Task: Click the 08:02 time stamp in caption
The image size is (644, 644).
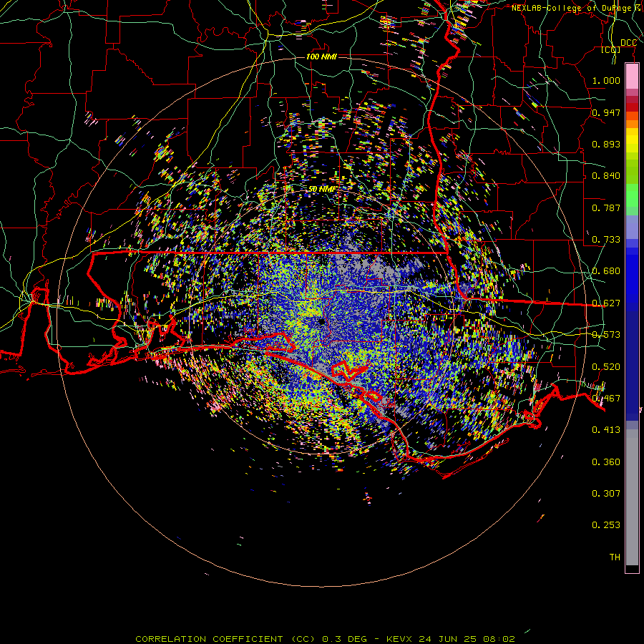Action: click(499, 639)
